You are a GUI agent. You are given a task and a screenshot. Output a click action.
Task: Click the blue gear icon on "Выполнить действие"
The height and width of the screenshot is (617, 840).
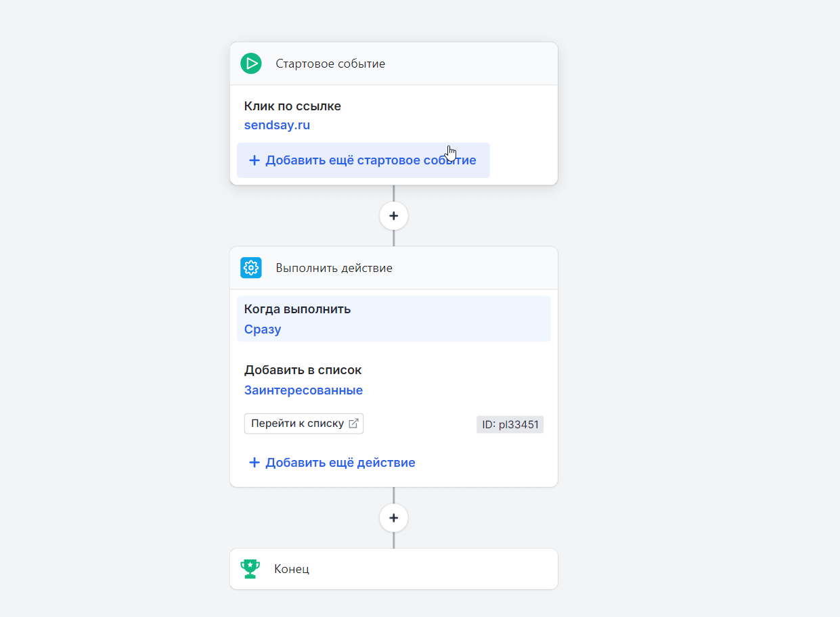point(251,267)
